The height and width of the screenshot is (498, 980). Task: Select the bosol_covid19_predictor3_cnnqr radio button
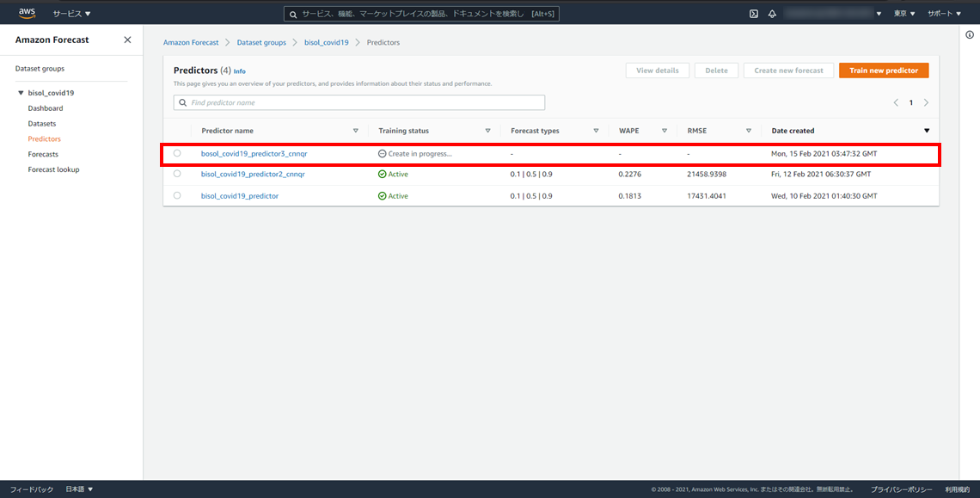177,153
